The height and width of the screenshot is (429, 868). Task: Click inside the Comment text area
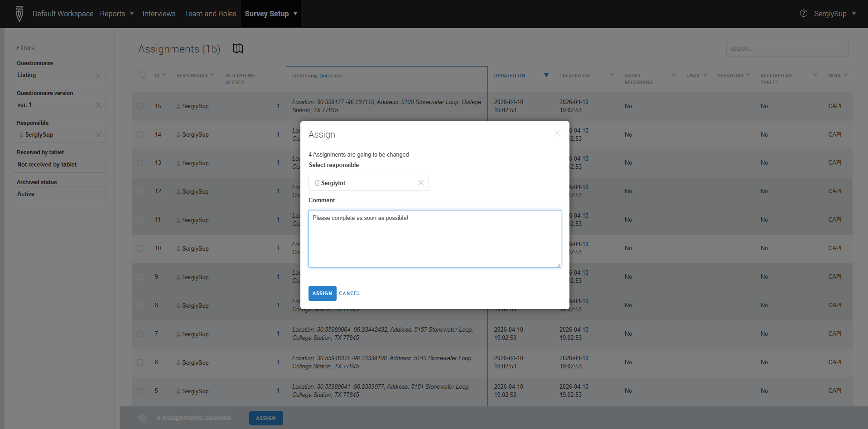click(434, 239)
